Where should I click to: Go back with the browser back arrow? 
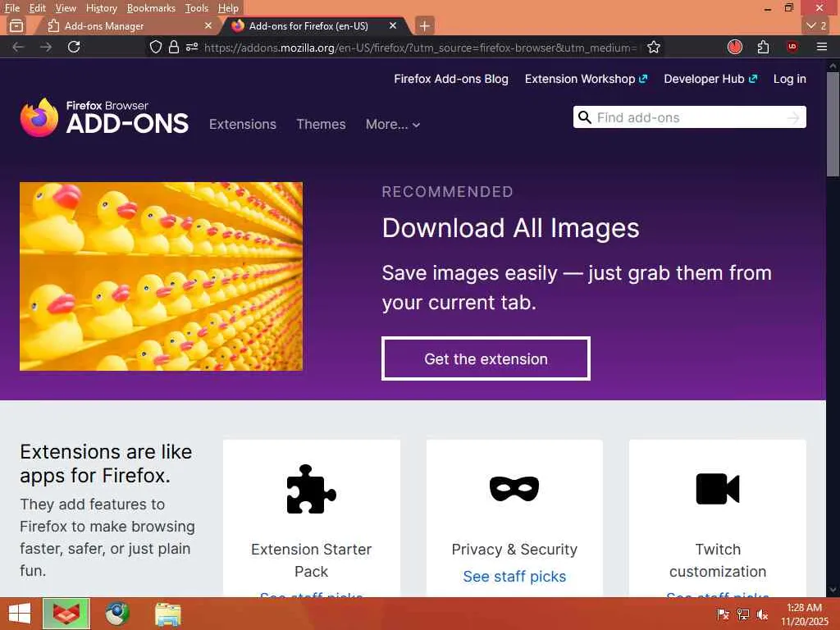18,47
